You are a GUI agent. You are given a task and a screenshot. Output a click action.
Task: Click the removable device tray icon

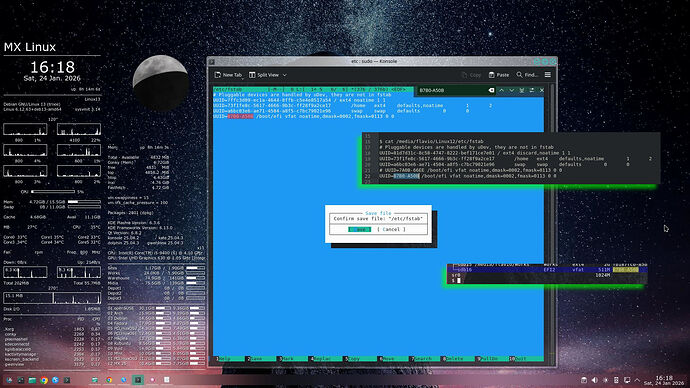tap(616, 380)
